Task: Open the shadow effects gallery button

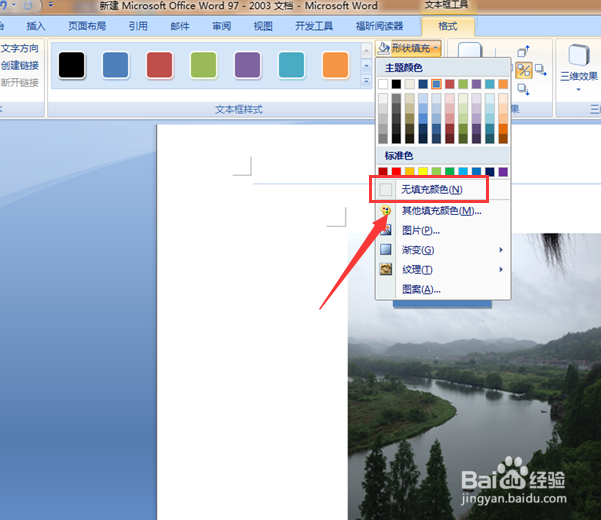Action: pyautogui.click(x=470, y=50)
